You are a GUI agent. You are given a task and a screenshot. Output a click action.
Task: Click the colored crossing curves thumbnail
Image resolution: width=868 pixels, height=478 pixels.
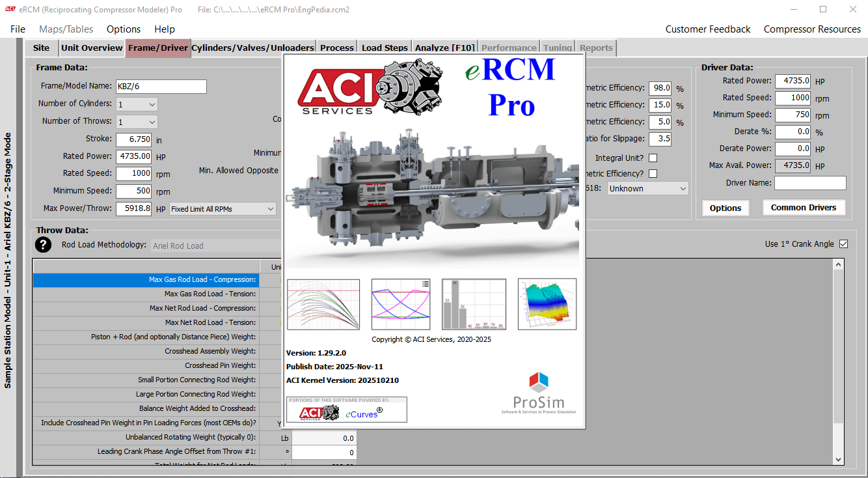401,304
